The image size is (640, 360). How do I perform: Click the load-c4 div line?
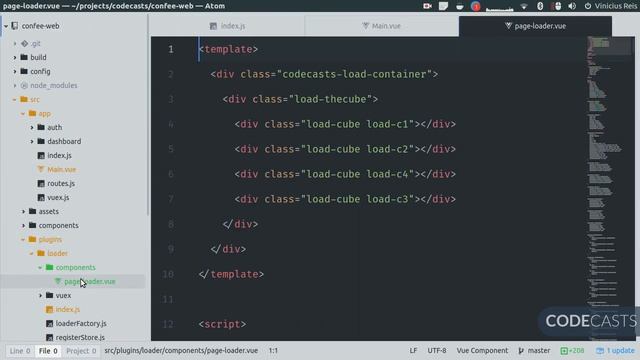(x=345, y=174)
